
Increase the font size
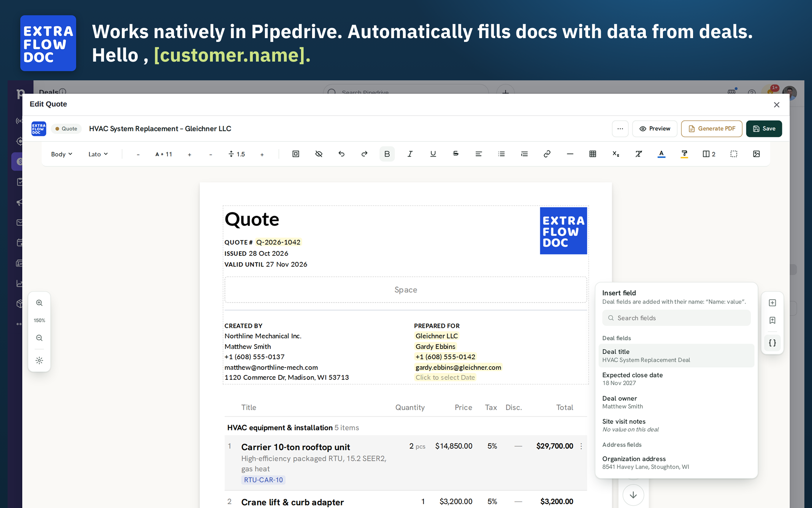[x=190, y=155]
